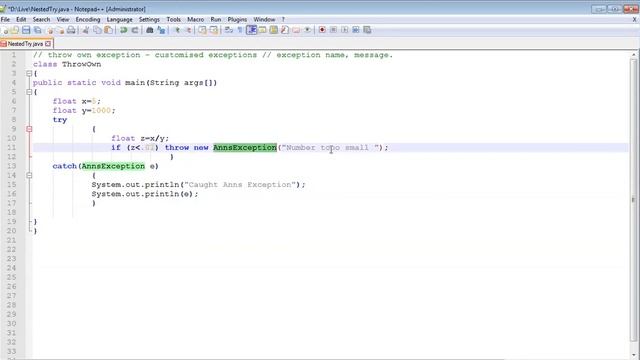Open the Plugins menu
Image resolution: width=640 pixels, height=360 pixels.
pyautogui.click(x=237, y=19)
